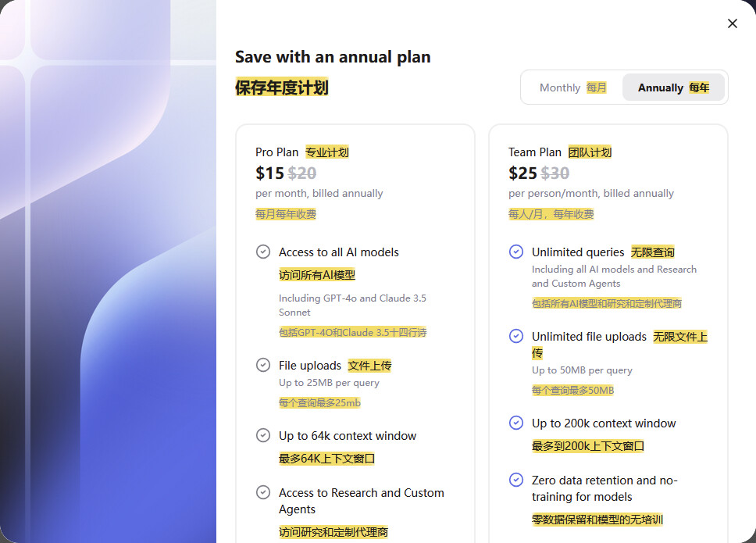Click checkmark icon next to File uploads
The height and width of the screenshot is (543, 756).
(263, 365)
